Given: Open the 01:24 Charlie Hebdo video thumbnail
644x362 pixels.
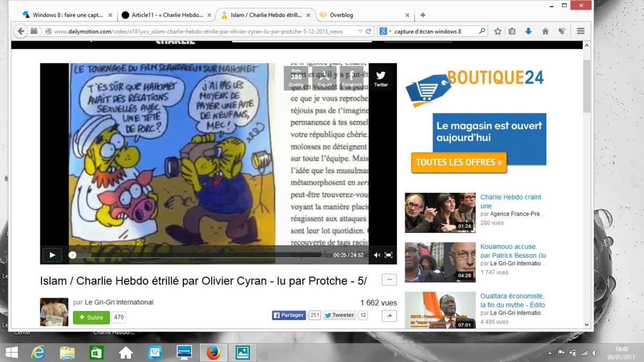Looking at the screenshot, I should (440, 213).
